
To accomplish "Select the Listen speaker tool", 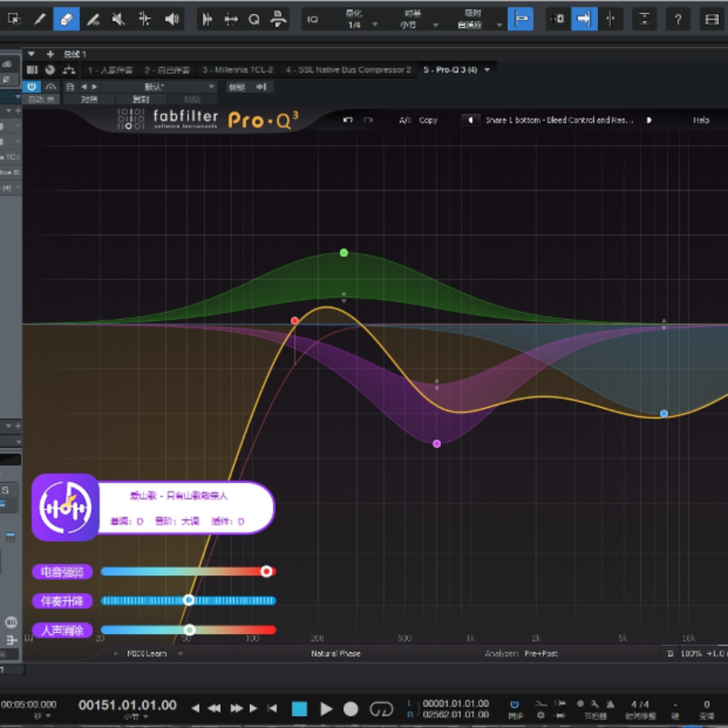I will pos(171,19).
